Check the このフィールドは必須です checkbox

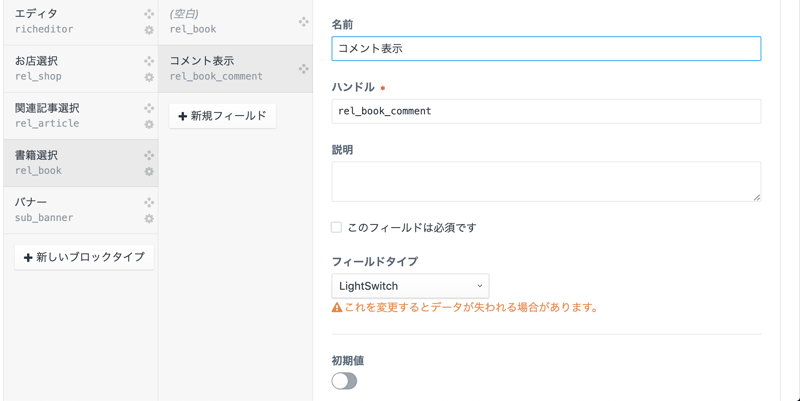pyautogui.click(x=337, y=227)
